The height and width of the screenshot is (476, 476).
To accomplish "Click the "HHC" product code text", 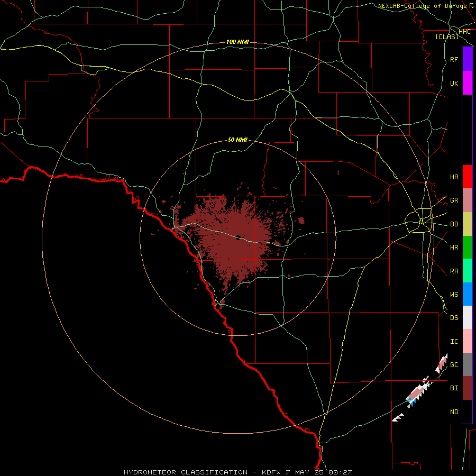I will 464,32.
